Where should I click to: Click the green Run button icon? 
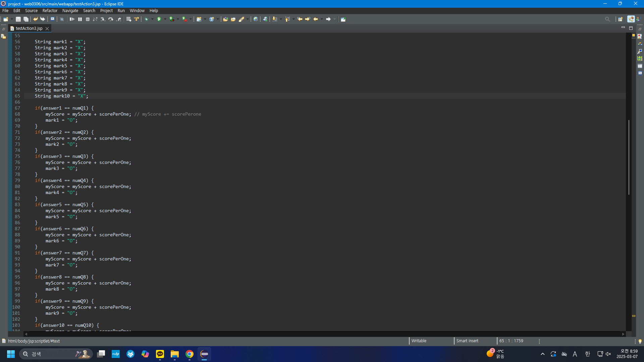(x=159, y=19)
